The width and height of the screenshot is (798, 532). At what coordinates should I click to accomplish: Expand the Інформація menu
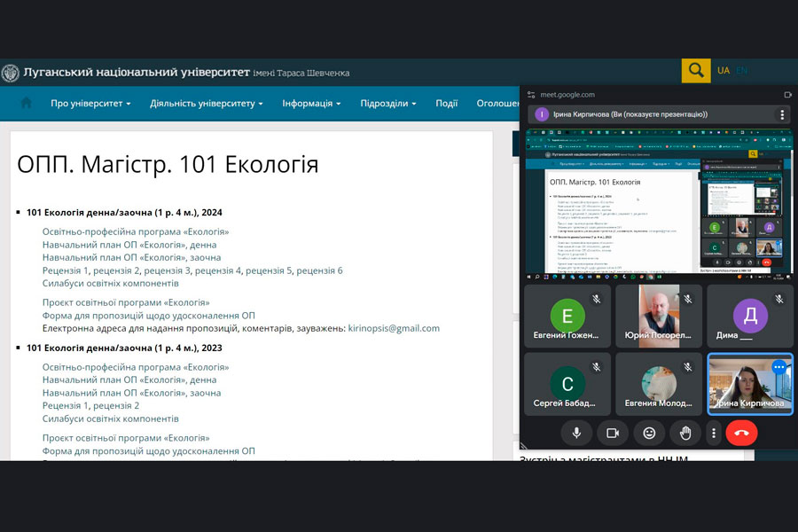click(311, 104)
